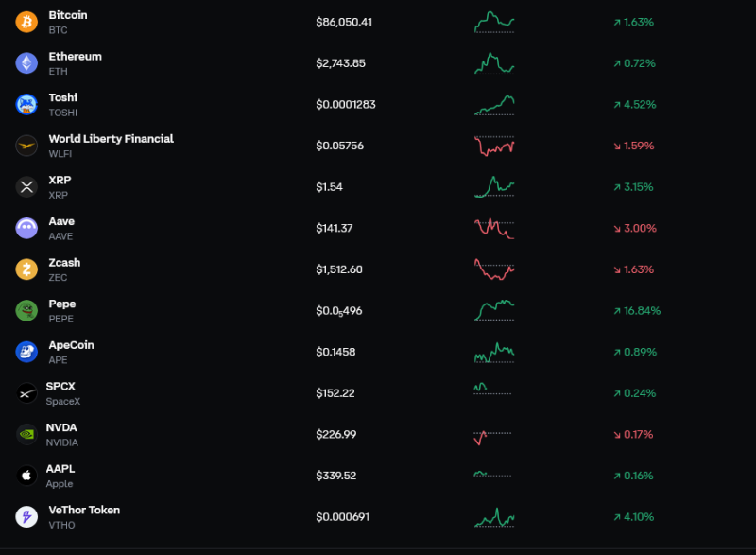Screen dimensions: 756x555
Task: Open the SPCX SpaceX asset link
Action: 62,393
